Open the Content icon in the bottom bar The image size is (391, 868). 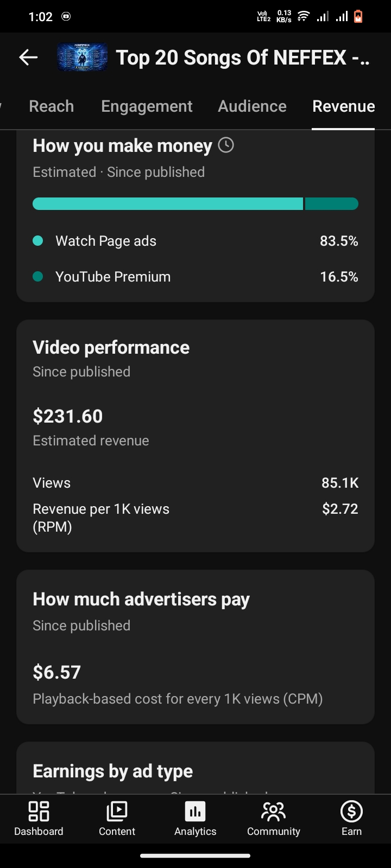tap(117, 812)
